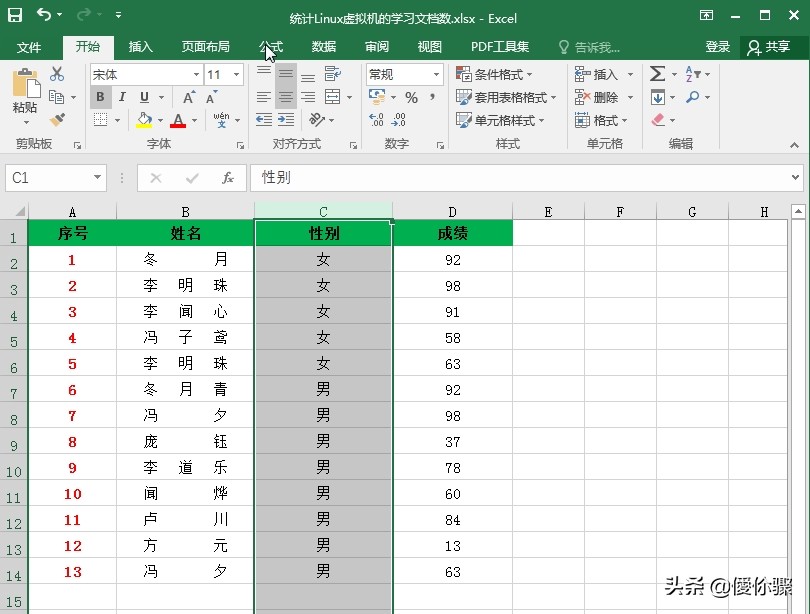
Task: Click the 格式 cell format button
Action: coord(601,120)
